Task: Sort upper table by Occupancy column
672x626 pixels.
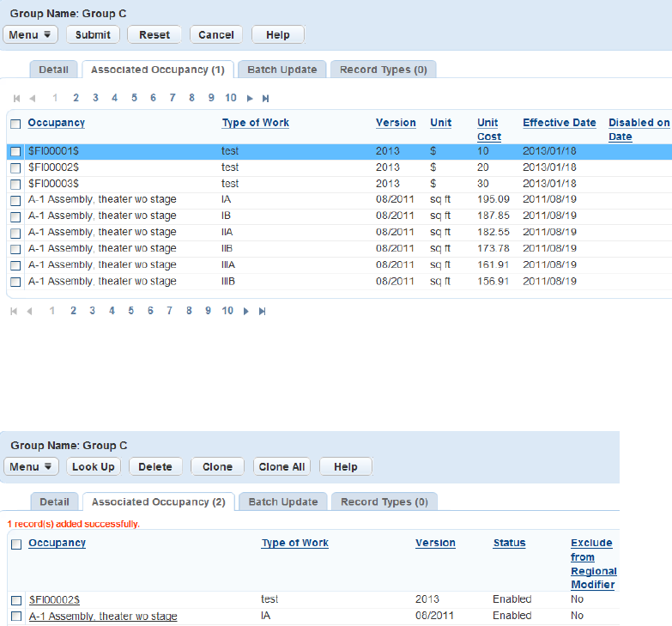Action: tap(56, 123)
